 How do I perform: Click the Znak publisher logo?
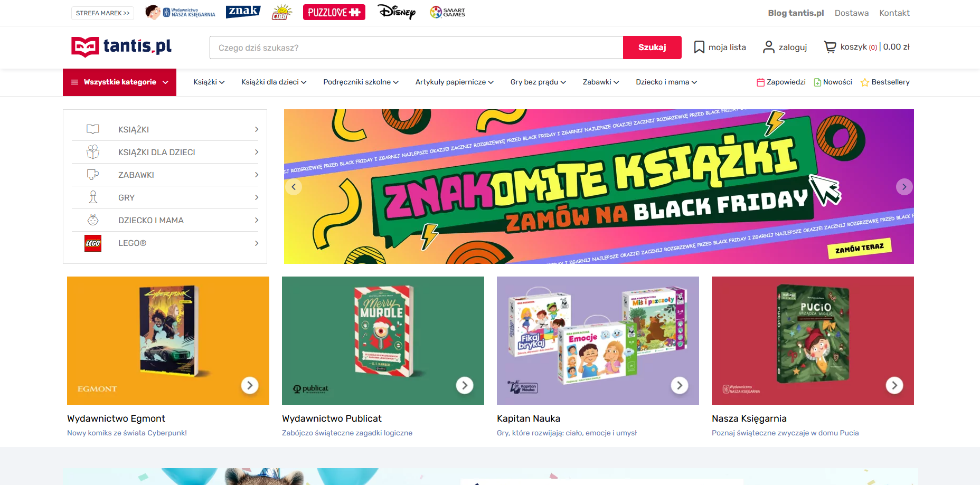pos(243,12)
